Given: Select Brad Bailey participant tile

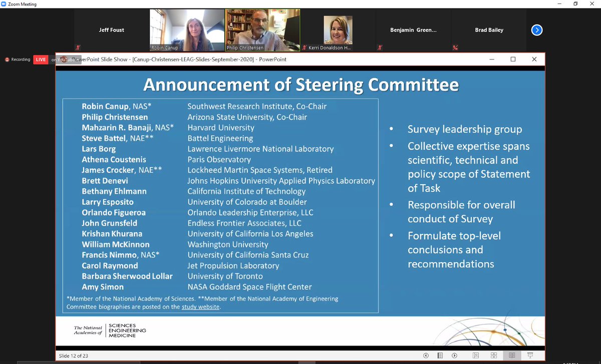Looking at the screenshot, I should [x=488, y=30].
